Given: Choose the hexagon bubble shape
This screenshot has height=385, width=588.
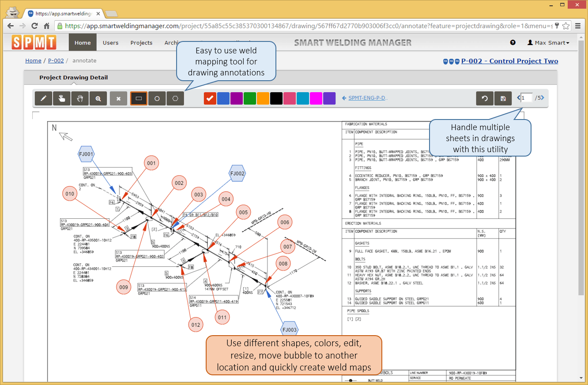Looking at the screenshot, I should tap(175, 99).
